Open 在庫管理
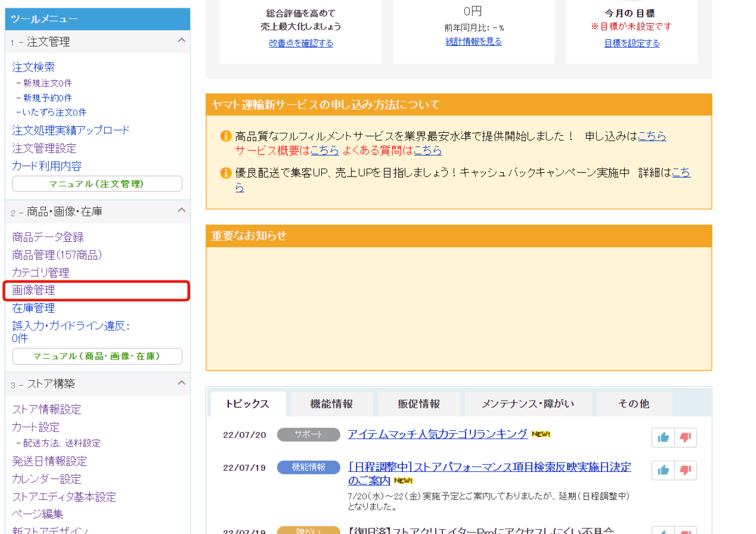 [x=33, y=308]
